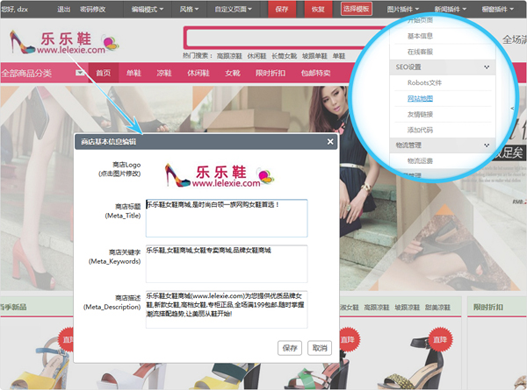Click 基本信息 in the side menu

tap(420, 36)
